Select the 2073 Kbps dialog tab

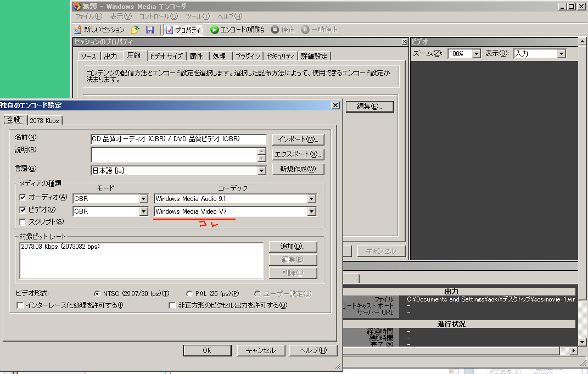44,120
